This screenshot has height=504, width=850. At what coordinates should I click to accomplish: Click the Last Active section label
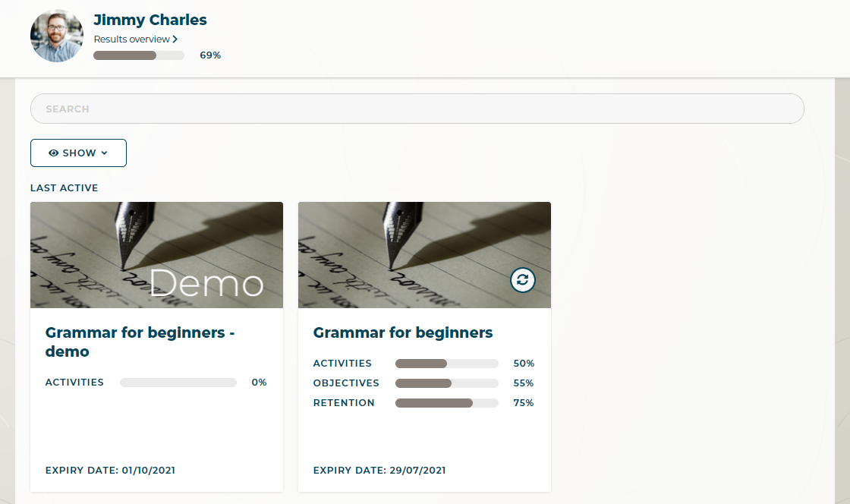[x=65, y=188]
